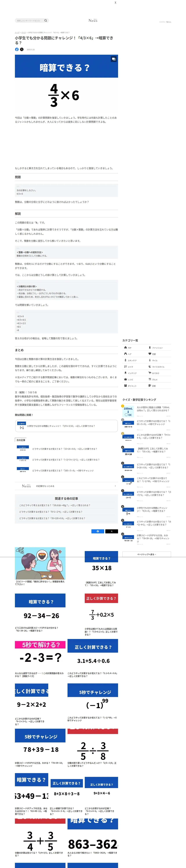Click the black X share button below the article
Viewport: 186px width, 868px height.
coord(112,531)
